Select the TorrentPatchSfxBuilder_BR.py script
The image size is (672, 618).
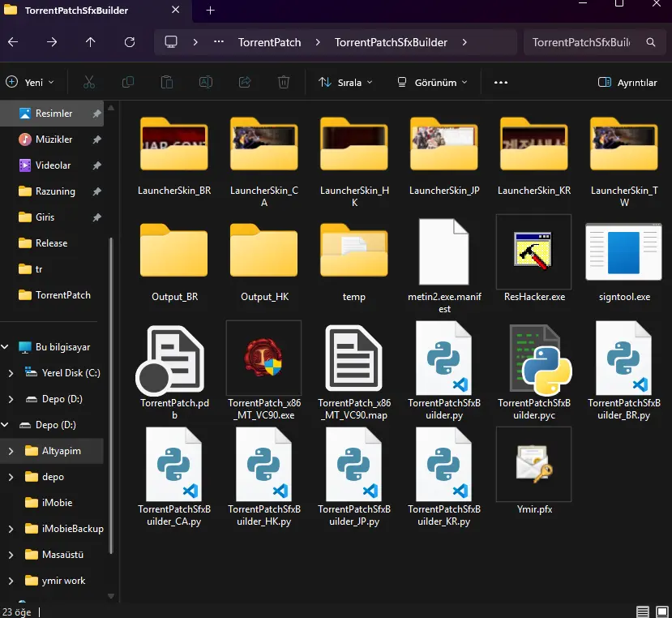pos(623,358)
